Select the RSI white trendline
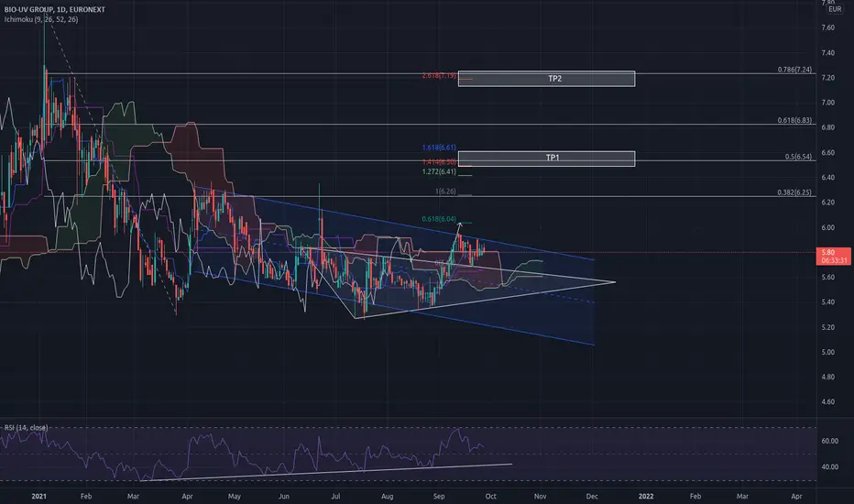This screenshot has width=854, height=504. click(x=326, y=473)
